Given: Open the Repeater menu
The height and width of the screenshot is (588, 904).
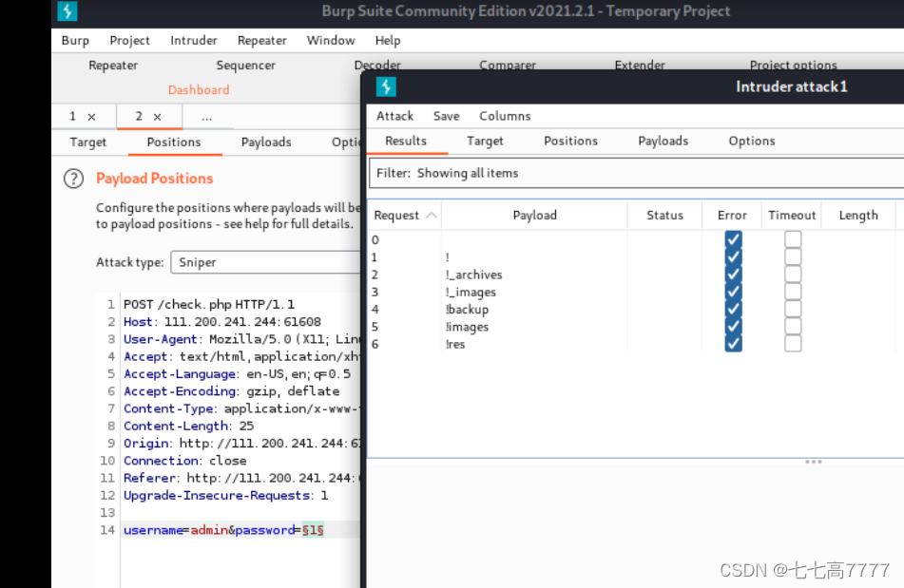Looking at the screenshot, I should [x=261, y=40].
